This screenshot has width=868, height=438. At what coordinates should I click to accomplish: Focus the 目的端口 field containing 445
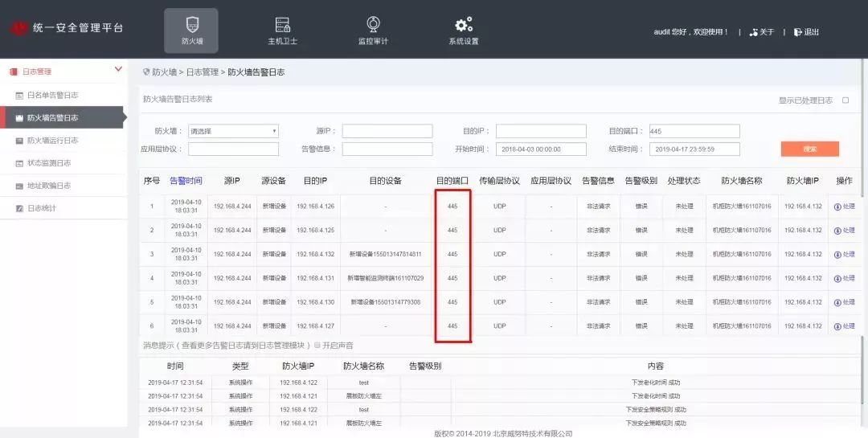(x=694, y=131)
